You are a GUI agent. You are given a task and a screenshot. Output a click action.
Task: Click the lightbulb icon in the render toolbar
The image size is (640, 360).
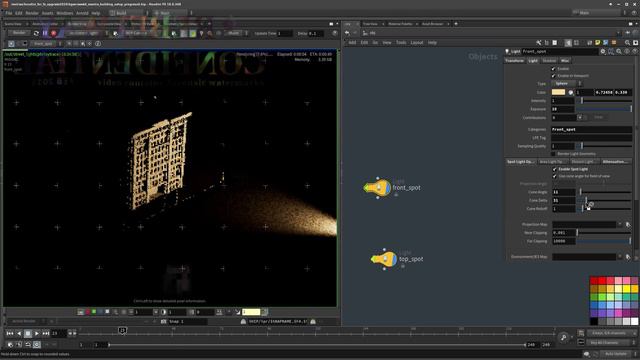coord(201,33)
